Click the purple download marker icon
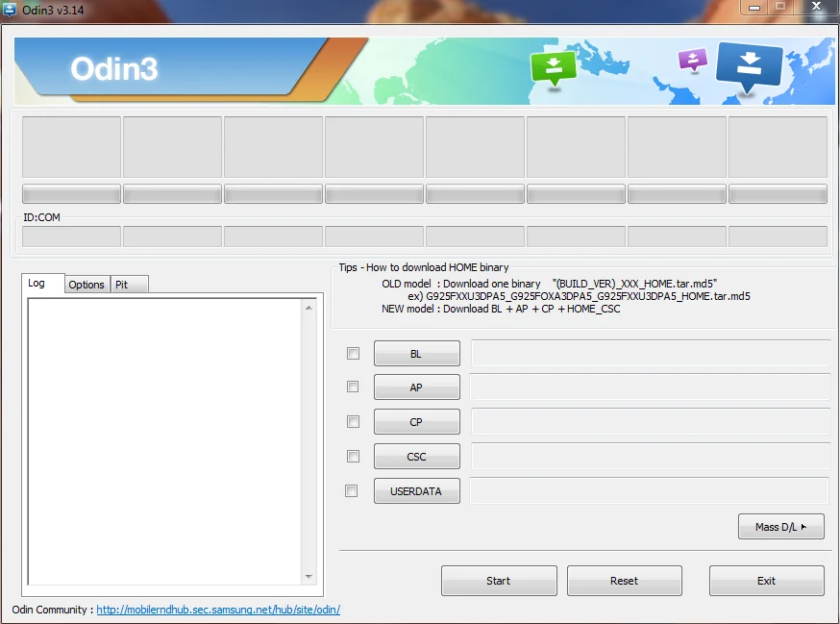Viewport: 840px width, 624px height. [693, 60]
